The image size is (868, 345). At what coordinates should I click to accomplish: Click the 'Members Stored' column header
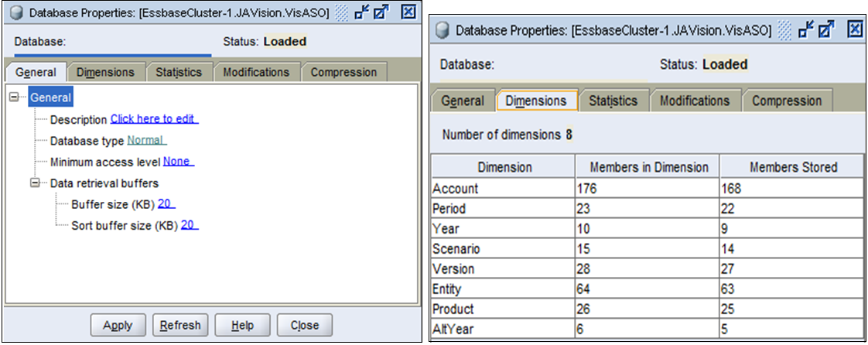tap(791, 167)
